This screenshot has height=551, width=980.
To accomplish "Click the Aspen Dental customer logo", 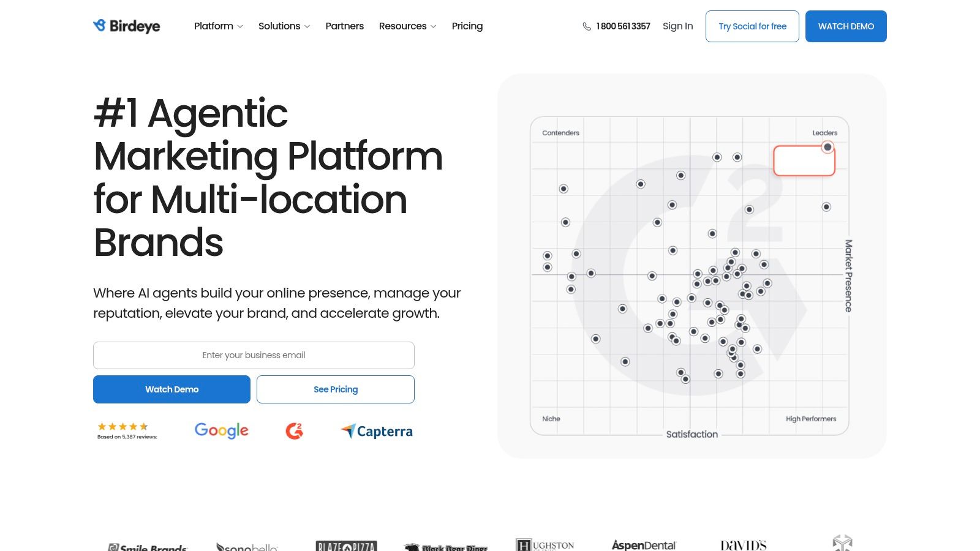I will [643, 544].
